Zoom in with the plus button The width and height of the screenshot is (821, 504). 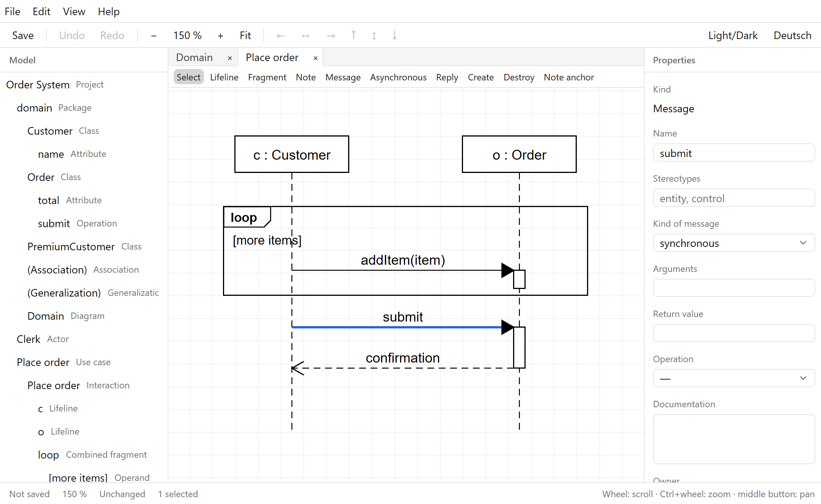(220, 35)
